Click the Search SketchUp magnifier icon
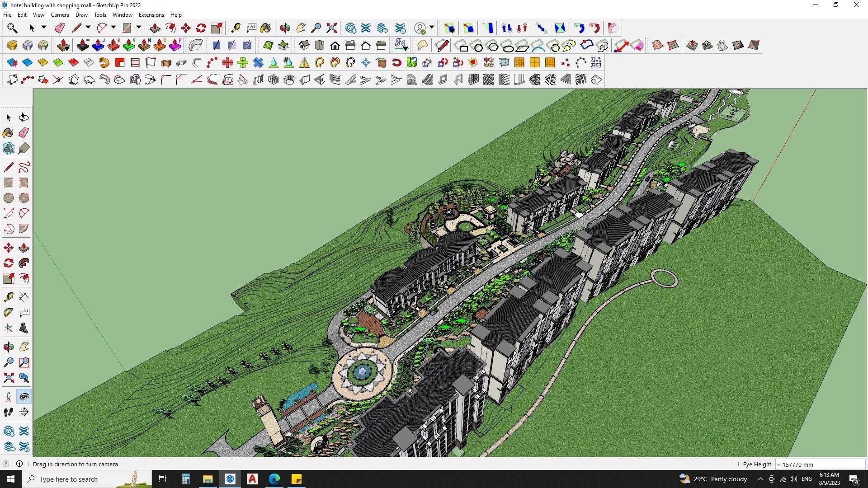 pos(12,28)
